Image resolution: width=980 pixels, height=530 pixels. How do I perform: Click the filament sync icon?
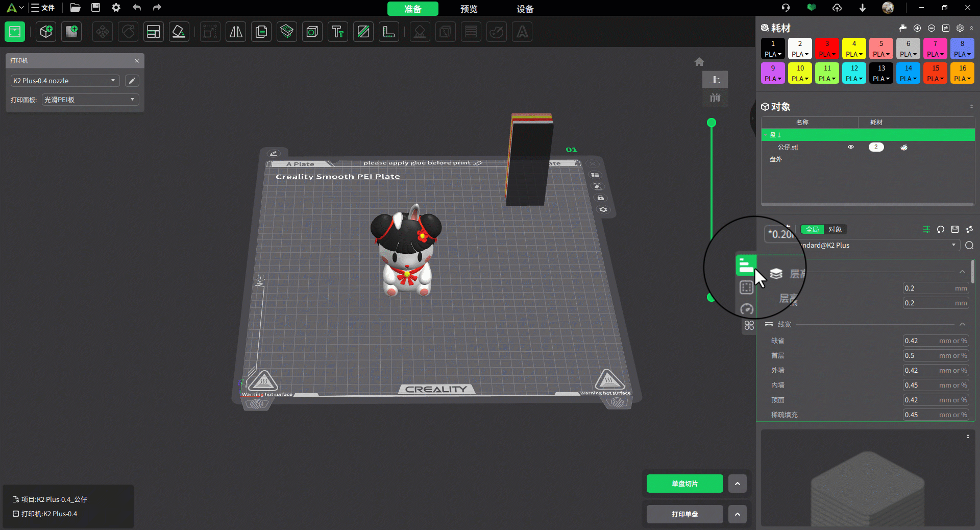(x=946, y=28)
